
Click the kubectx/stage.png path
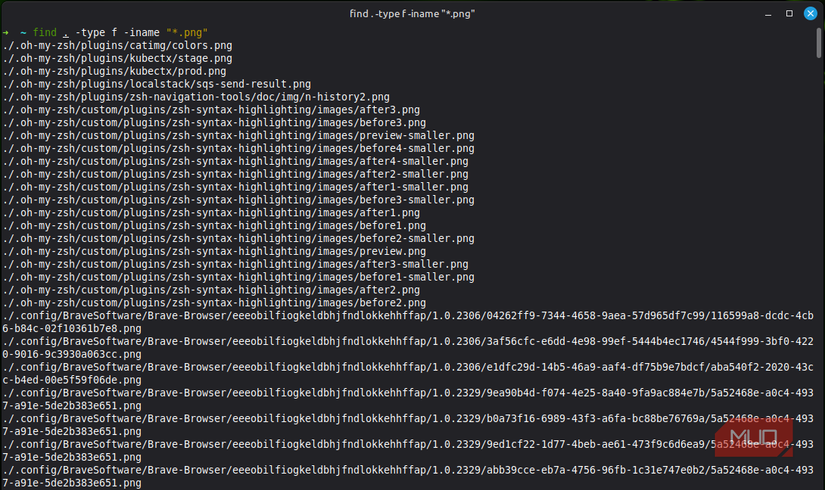(117, 58)
